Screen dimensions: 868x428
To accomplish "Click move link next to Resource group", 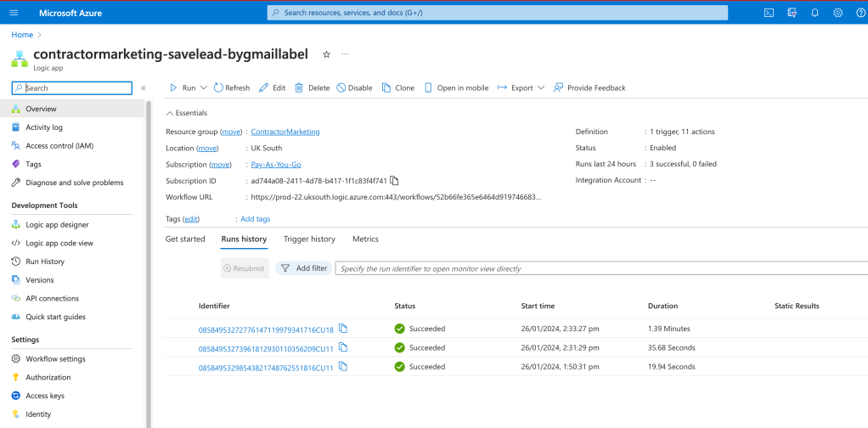I will point(231,132).
